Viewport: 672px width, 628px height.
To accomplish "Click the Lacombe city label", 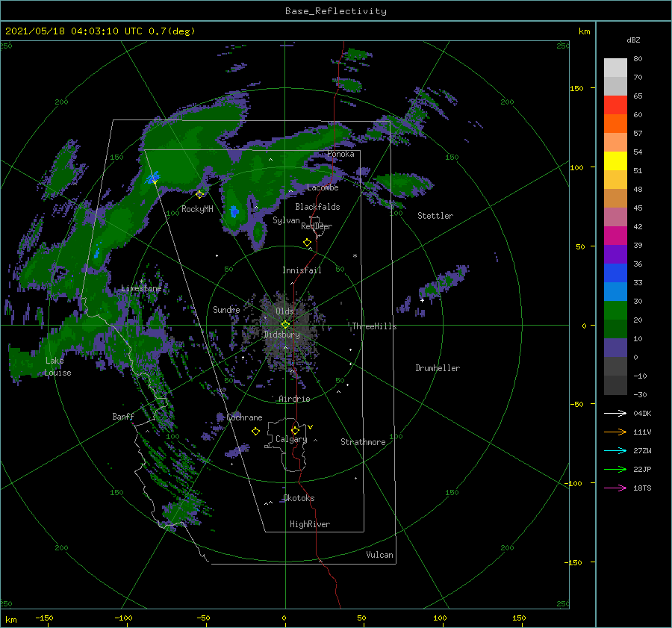I will pos(323,187).
